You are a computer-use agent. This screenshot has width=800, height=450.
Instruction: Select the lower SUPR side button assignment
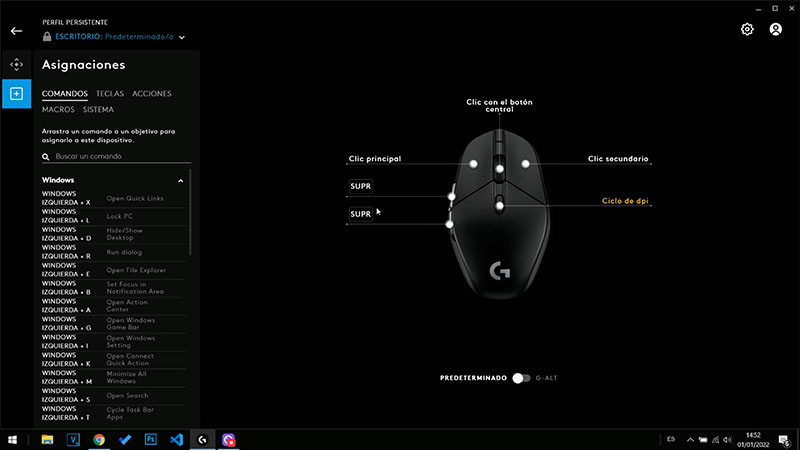point(361,214)
